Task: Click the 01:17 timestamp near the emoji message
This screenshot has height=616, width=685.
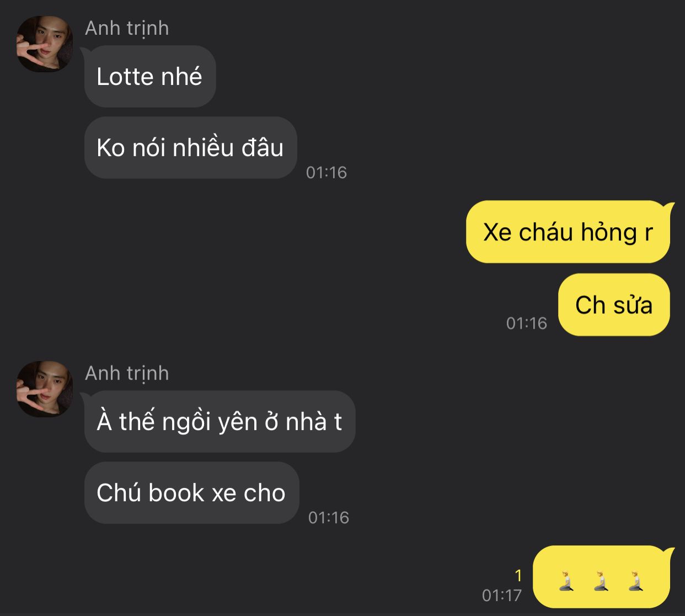Action: point(502,596)
